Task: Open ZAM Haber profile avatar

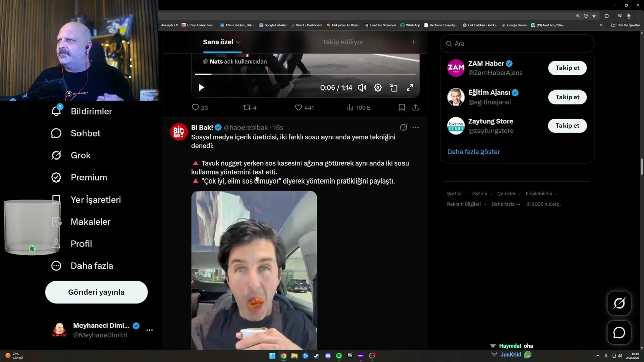Action: 456,68
